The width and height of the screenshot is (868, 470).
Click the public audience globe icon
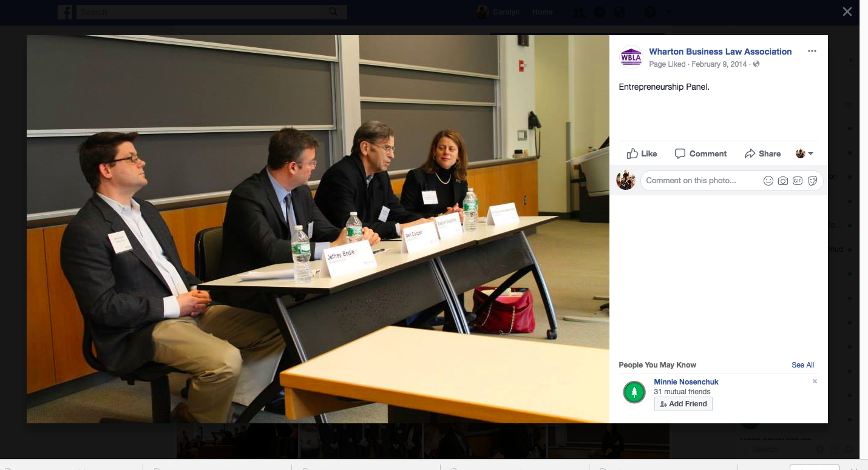click(756, 64)
